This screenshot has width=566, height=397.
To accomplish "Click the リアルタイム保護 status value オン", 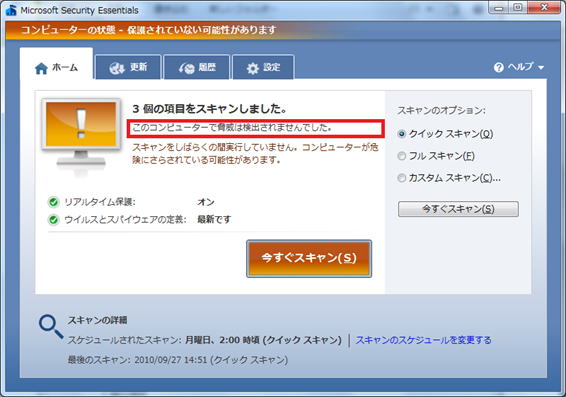I will click(206, 202).
